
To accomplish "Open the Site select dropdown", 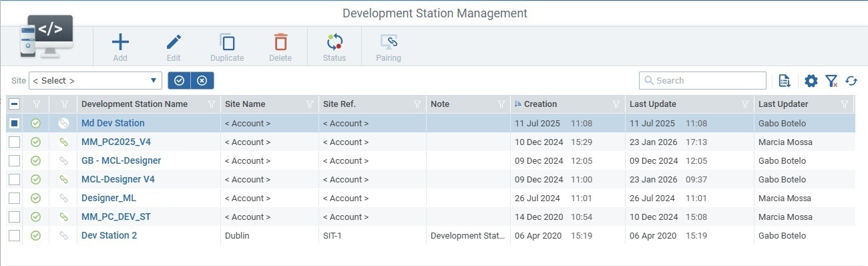I will coord(95,80).
